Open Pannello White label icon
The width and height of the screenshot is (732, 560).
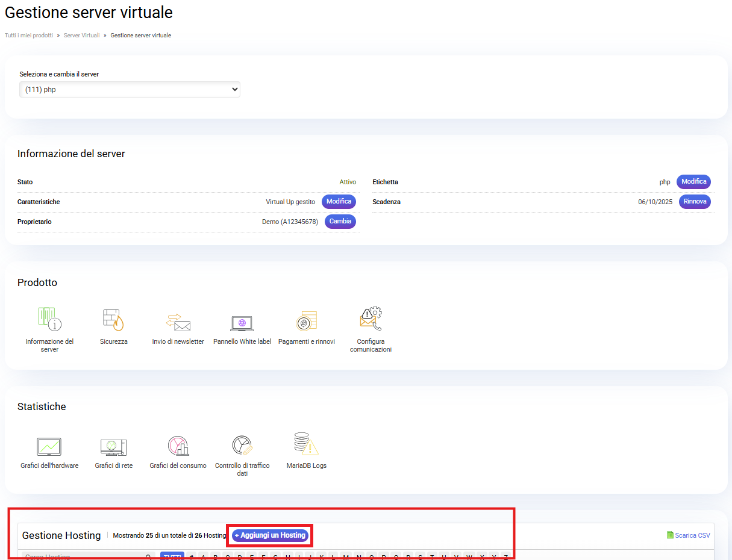242,323
